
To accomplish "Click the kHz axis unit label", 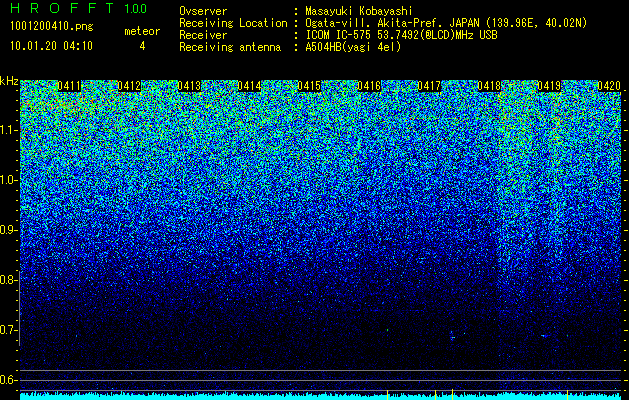I will 9,81.
